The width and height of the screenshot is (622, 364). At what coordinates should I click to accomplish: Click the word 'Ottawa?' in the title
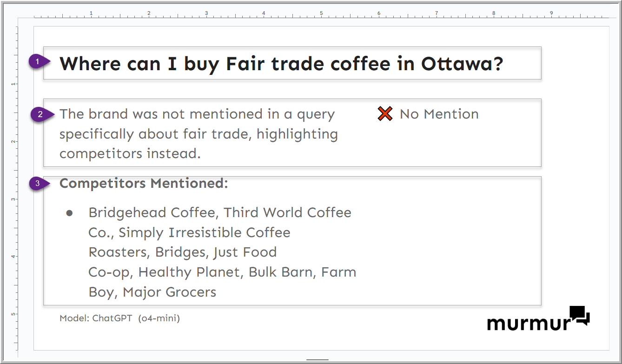[462, 64]
